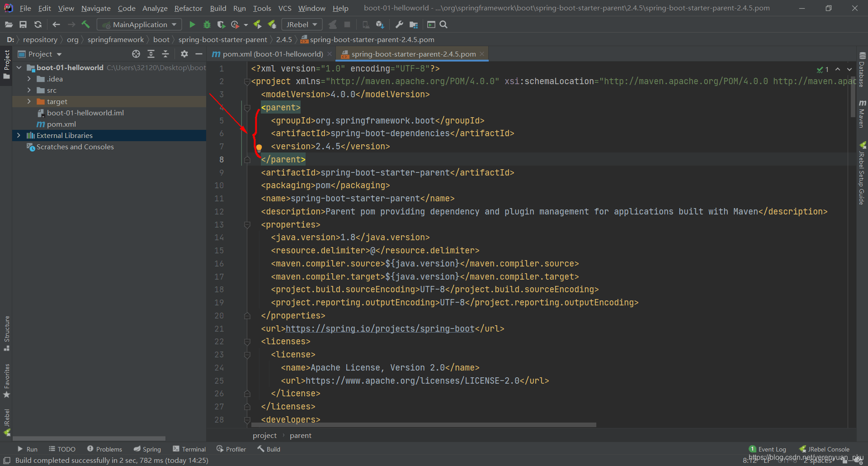Expand the src folder

29,90
